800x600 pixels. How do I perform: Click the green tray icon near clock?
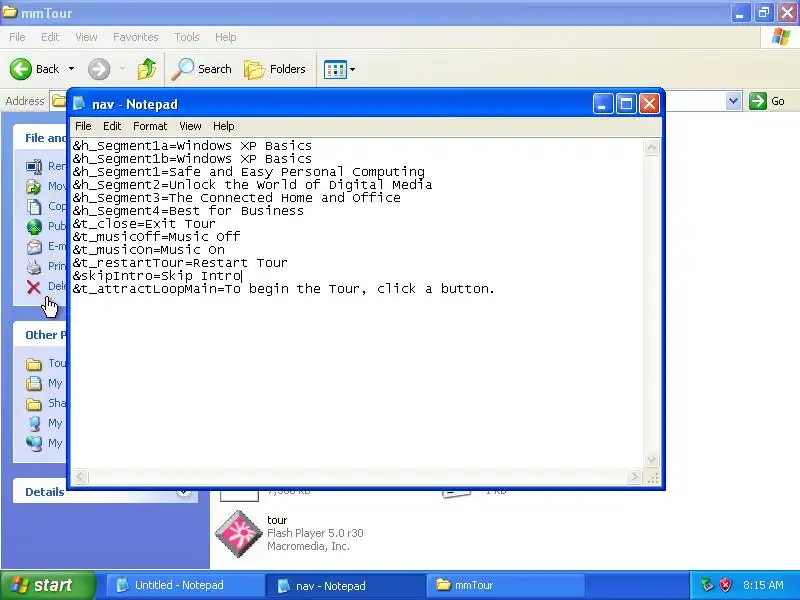(x=707, y=585)
